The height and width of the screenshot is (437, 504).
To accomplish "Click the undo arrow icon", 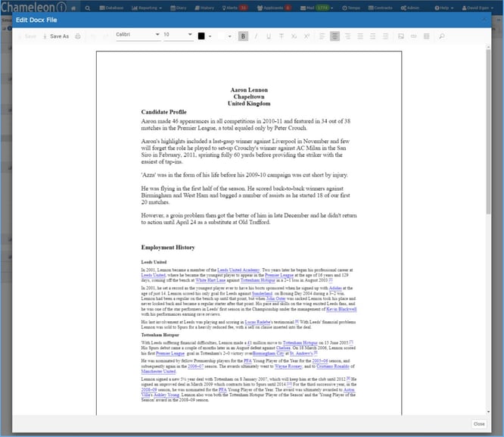I will tap(93, 36).
